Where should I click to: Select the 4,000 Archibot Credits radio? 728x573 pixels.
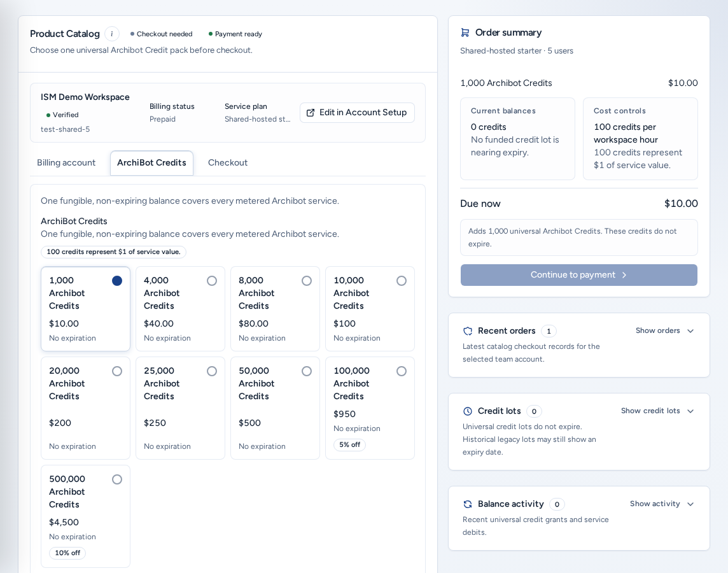click(x=212, y=281)
